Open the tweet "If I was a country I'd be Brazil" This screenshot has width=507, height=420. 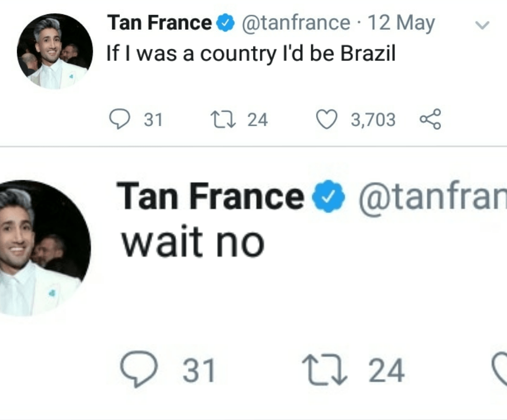point(251,54)
